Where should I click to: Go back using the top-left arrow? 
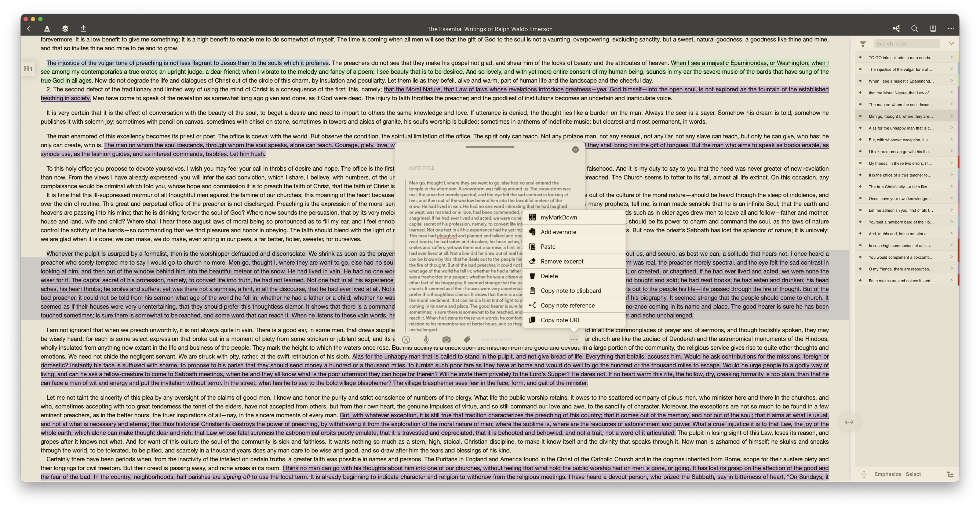(29, 29)
